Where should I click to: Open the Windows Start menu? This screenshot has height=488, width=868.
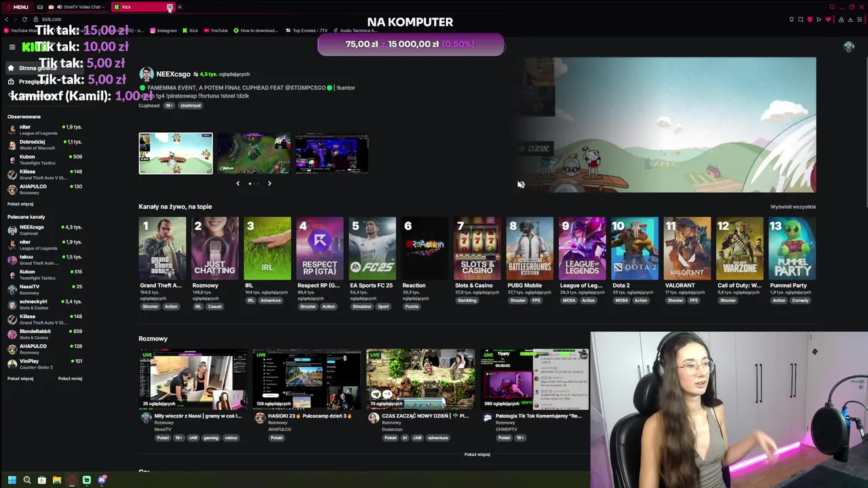[x=12, y=480]
